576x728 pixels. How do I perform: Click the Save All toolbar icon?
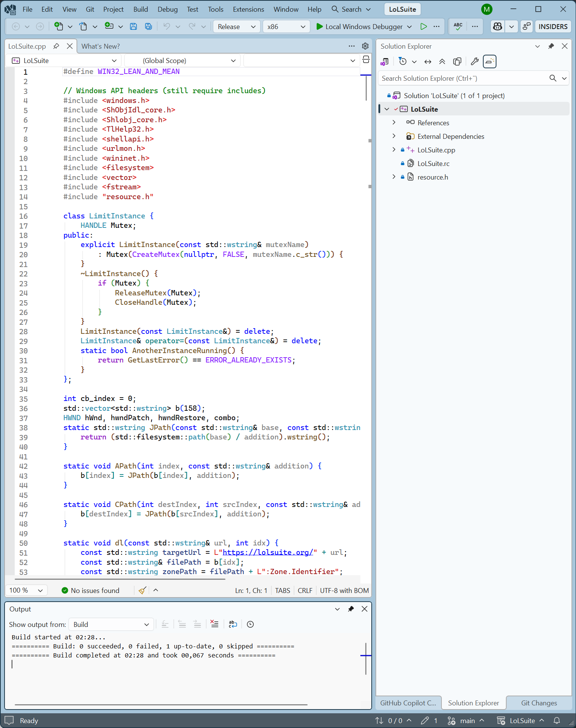click(149, 26)
